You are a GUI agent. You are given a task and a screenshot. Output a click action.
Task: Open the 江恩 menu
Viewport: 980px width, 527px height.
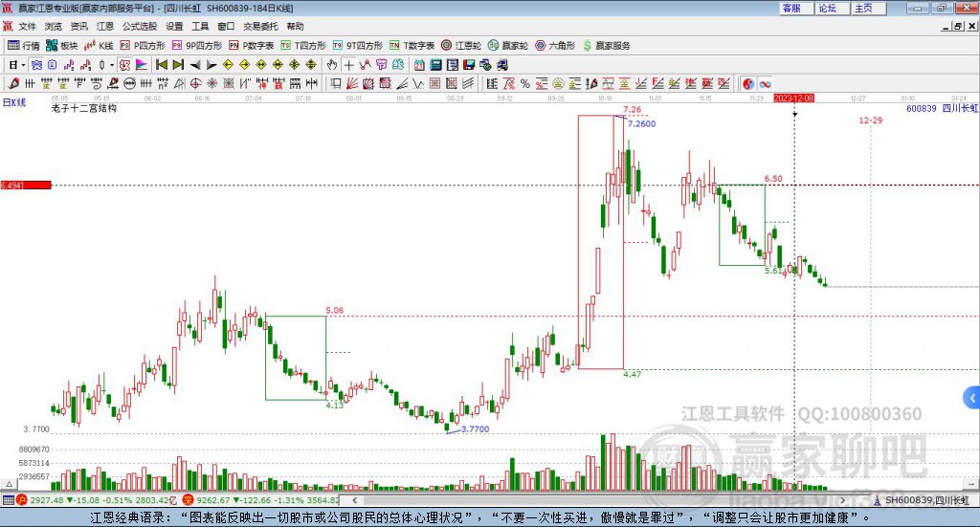point(105,26)
